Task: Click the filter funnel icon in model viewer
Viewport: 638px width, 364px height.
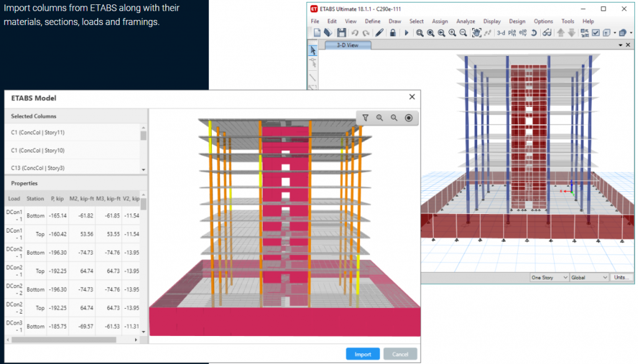Action: [365, 118]
